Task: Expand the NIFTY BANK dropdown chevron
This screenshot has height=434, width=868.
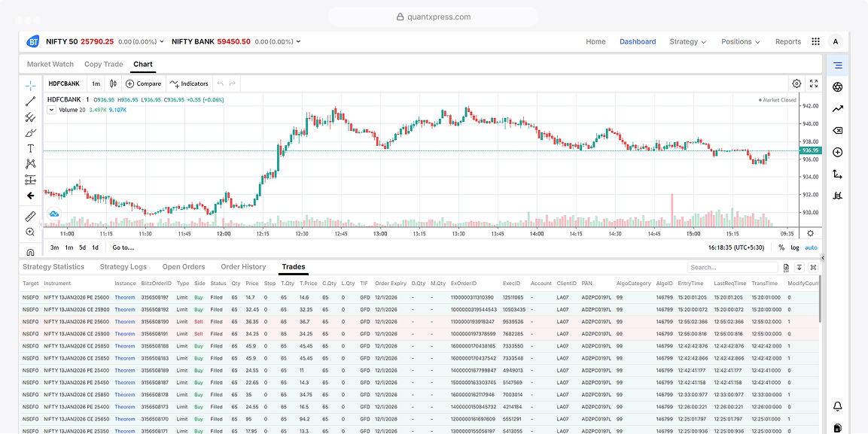Action: pyautogui.click(x=298, y=41)
